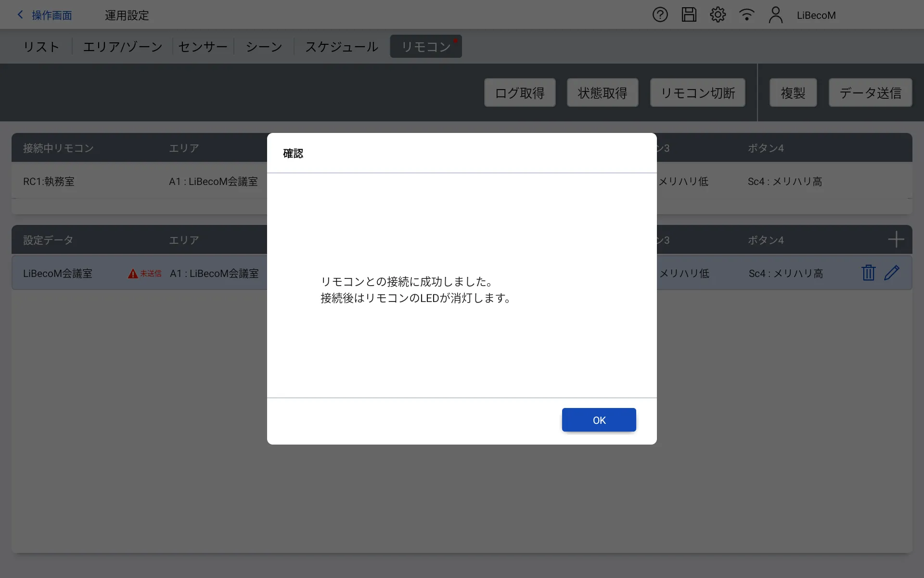
Task: Click the save floppy disk icon
Action: [689, 15]
